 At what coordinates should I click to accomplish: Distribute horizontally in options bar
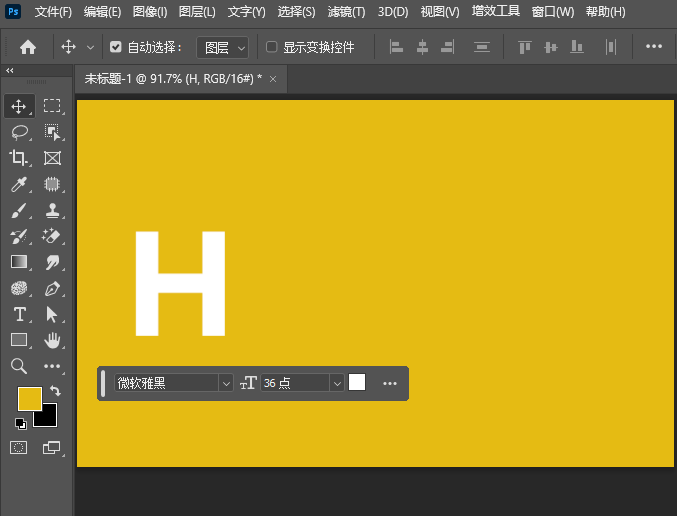pyautogui.click(x=611, y=47)
